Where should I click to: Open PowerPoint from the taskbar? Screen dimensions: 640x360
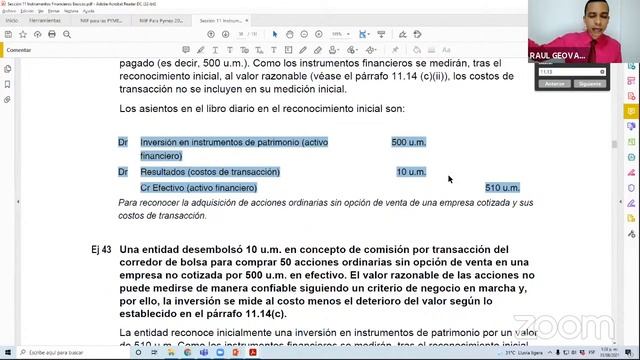(x=236, y=352)
